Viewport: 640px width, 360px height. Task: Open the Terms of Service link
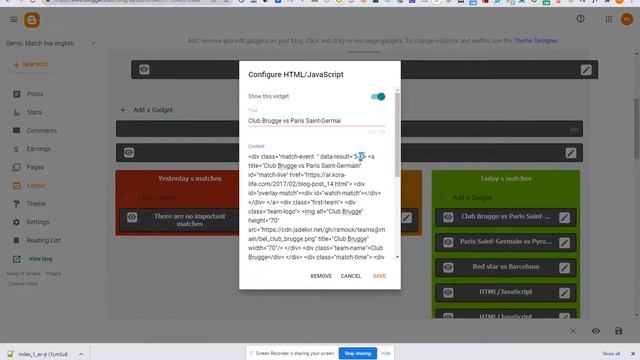[23, 274]
